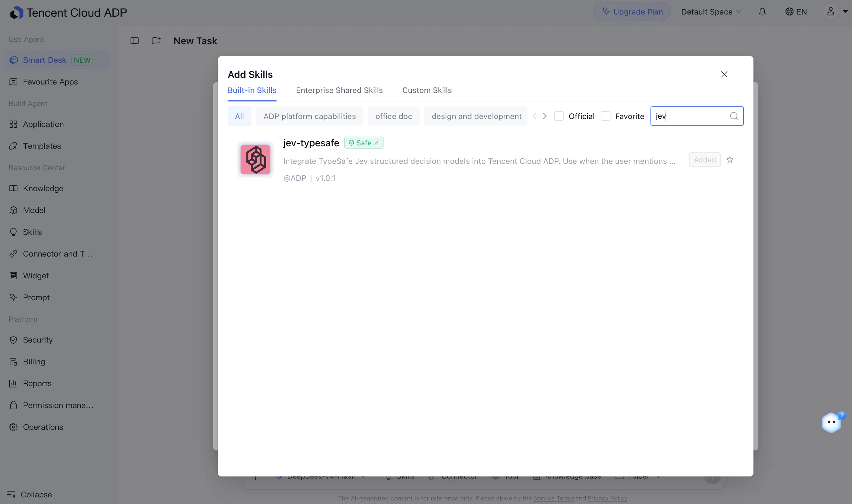Image resolution: width=852 pixels, height=504 pixels.
Task: Click the Upgrade Plan button
Action: point(632,12)
